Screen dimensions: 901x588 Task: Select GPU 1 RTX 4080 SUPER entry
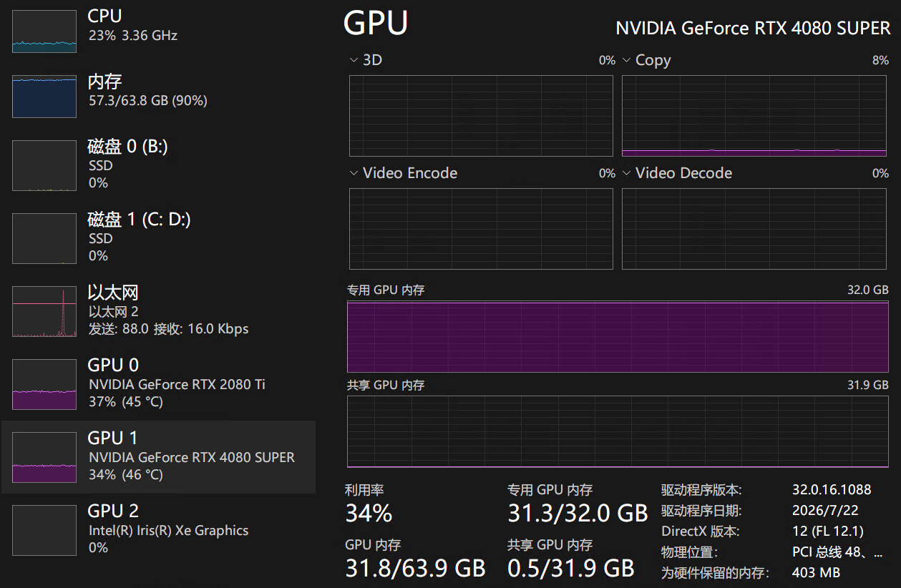157,456
